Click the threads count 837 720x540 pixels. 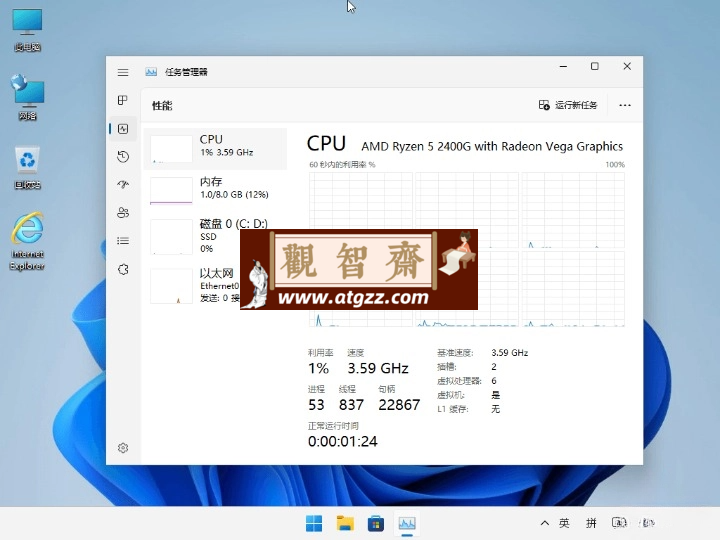pyautogui.click(x=351, y=405)
